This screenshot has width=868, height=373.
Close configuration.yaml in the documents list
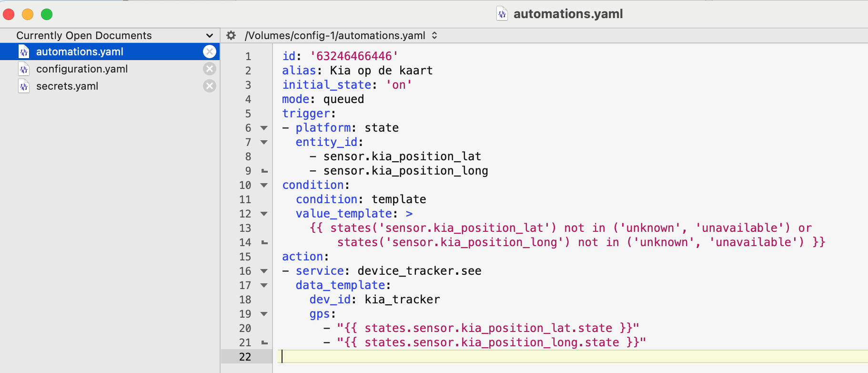(209, 69)
